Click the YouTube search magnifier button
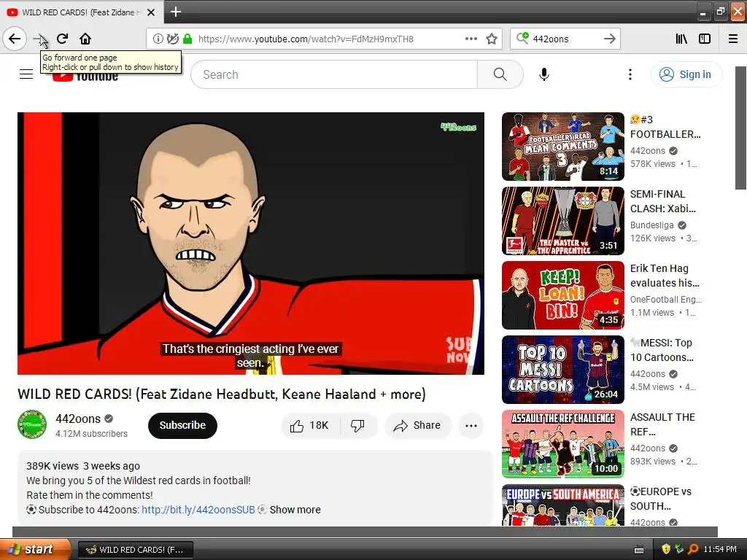The height and width of the screenshot is (560, 747). tap(500, 74)
